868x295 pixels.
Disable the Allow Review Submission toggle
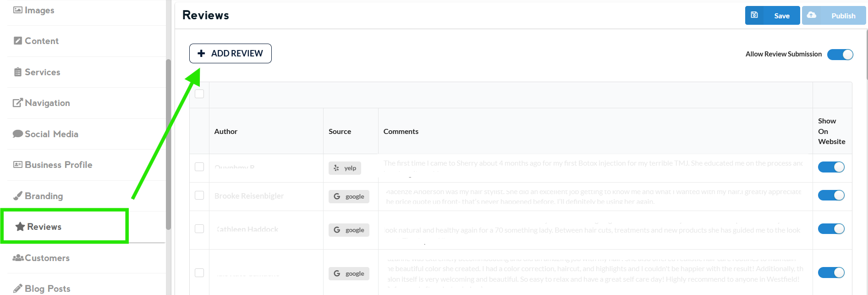tap(840, 55)
